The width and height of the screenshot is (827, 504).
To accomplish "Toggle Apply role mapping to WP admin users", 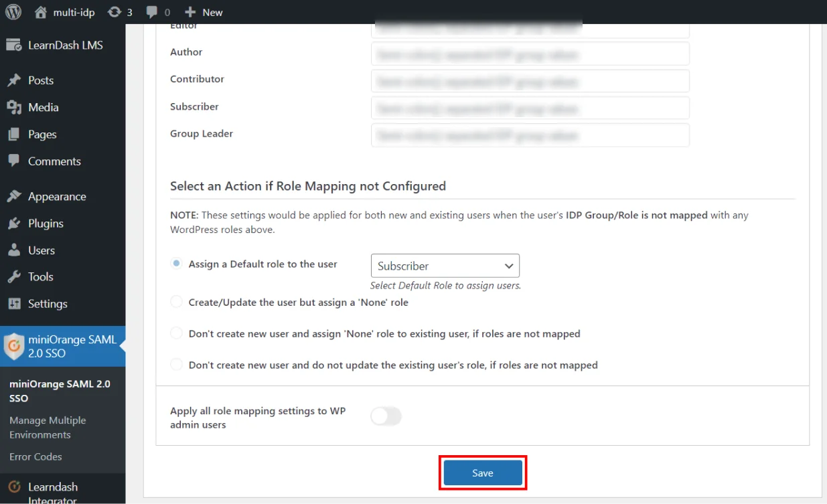I will coord(386,416).
